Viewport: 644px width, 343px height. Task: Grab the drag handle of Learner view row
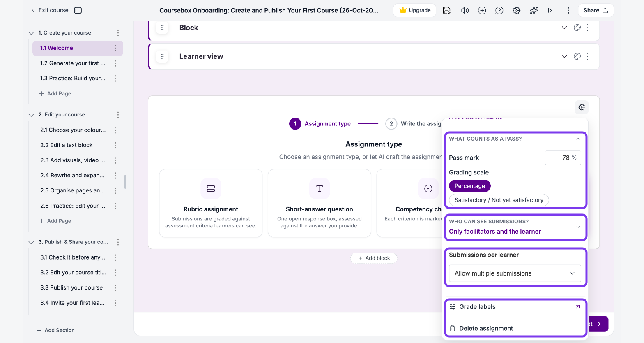coord(162,56)
